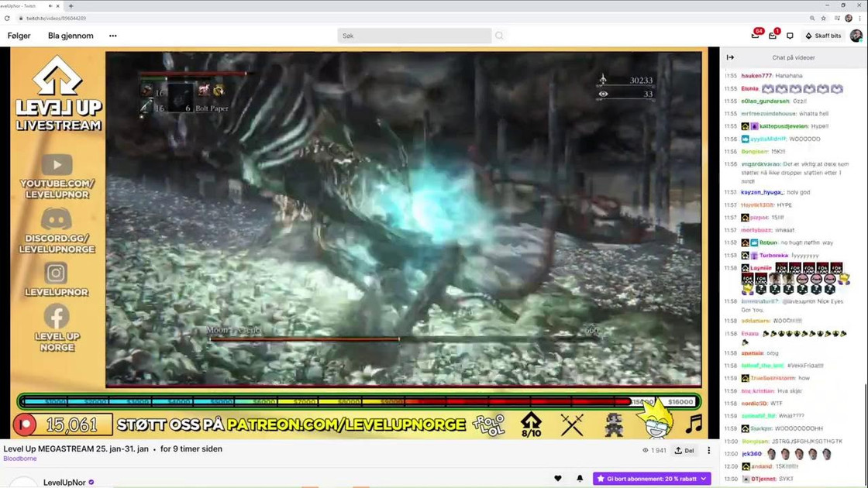Toggle the notification bell for LevelUpNor
The width and height of the screenshot is (868, 488).
(x=579, y=479)
